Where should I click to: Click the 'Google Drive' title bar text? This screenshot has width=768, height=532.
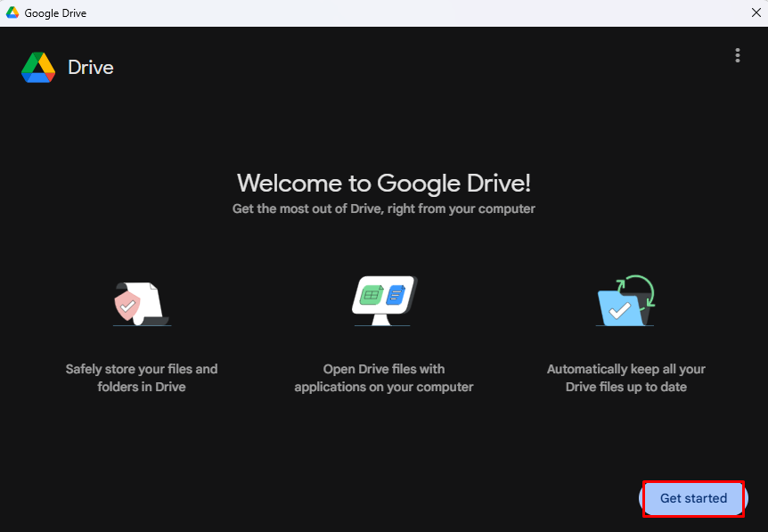(55, 13)
